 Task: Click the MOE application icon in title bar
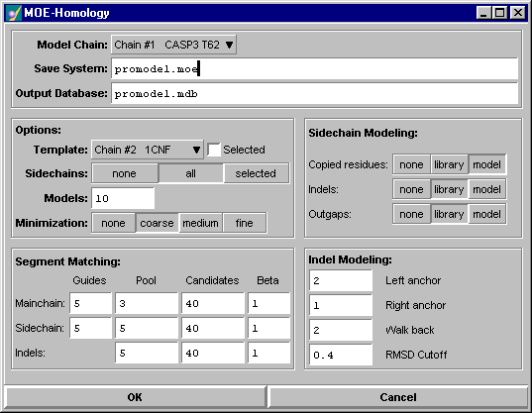(x=14, y=13)
